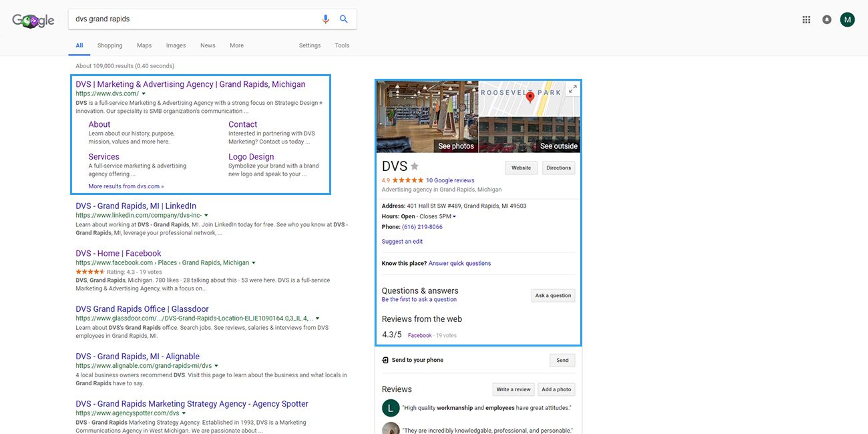The image size is (868, 434).
Task: Open DVS Alignable result
Action: pos(138,357)
